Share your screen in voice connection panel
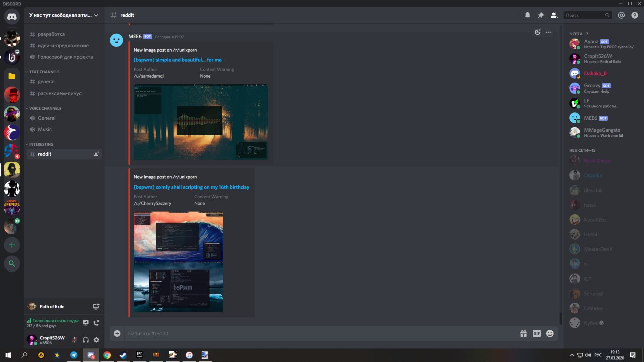The width and height of the screenshot is (644, 362). pos(86,323)
